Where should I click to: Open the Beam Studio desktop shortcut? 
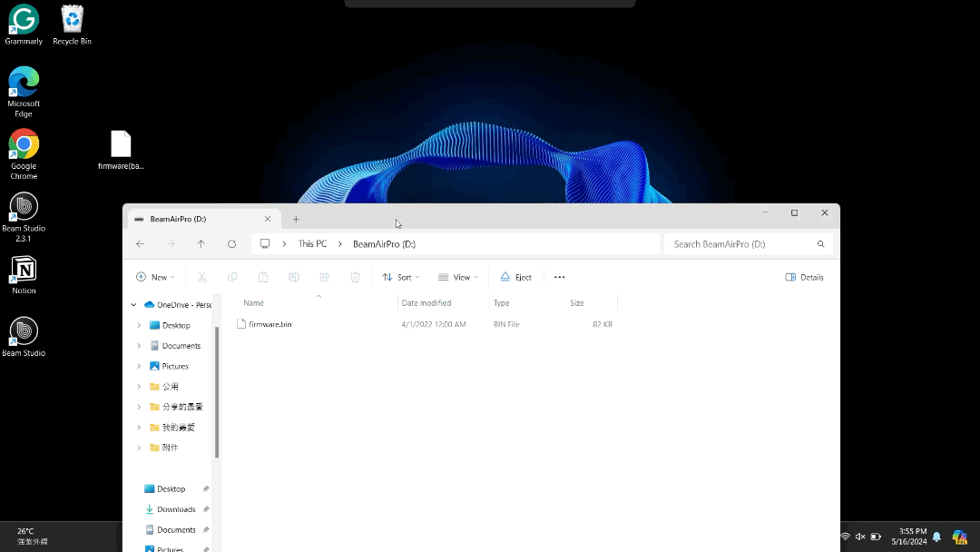[x=24, y=336]
